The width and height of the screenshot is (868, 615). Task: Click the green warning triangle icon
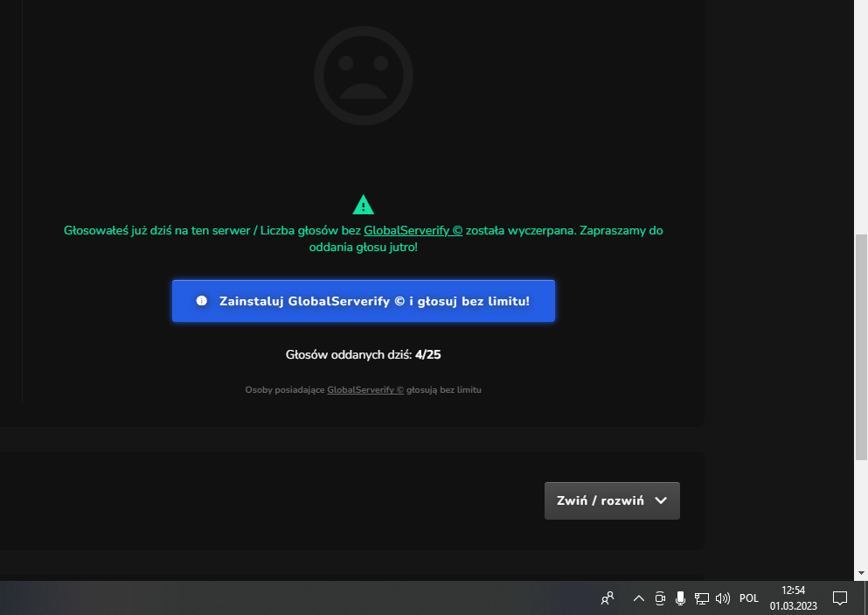(363, 205)
